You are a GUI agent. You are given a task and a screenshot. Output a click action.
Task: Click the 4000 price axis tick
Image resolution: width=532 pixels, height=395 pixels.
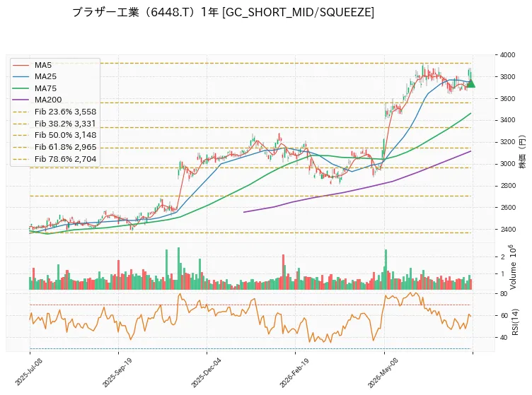pyautogui.click(x=507, y=55)
